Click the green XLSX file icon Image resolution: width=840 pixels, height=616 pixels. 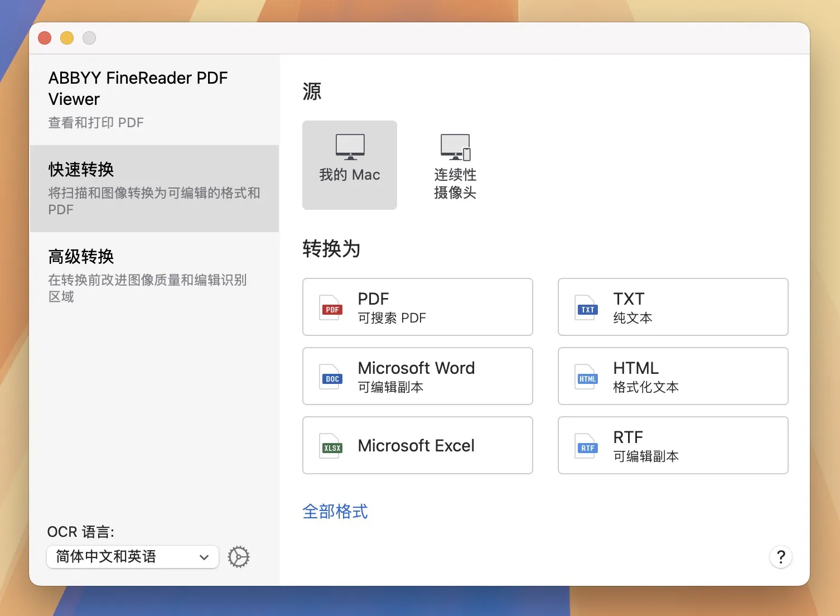[331, 446]
